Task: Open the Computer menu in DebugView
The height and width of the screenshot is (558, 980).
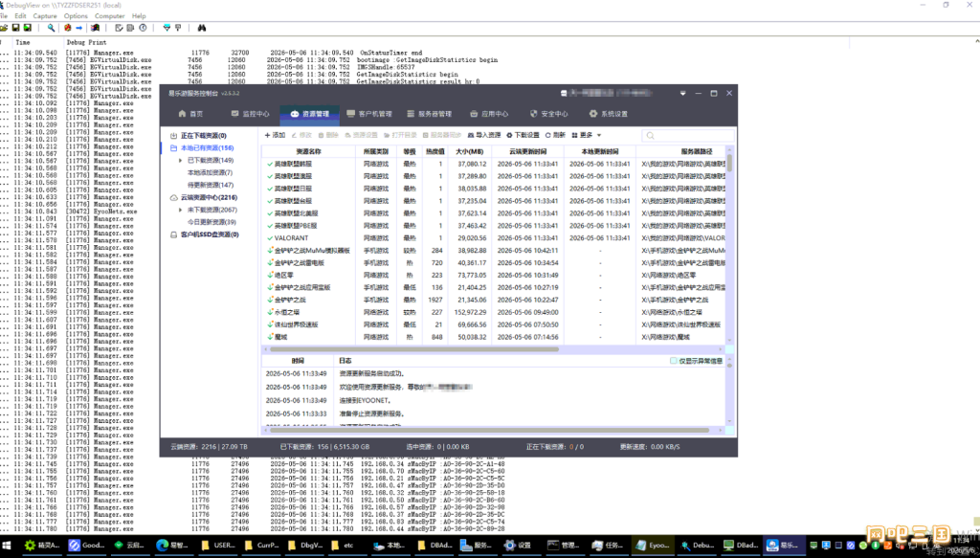Action: [x=109, y=15]
